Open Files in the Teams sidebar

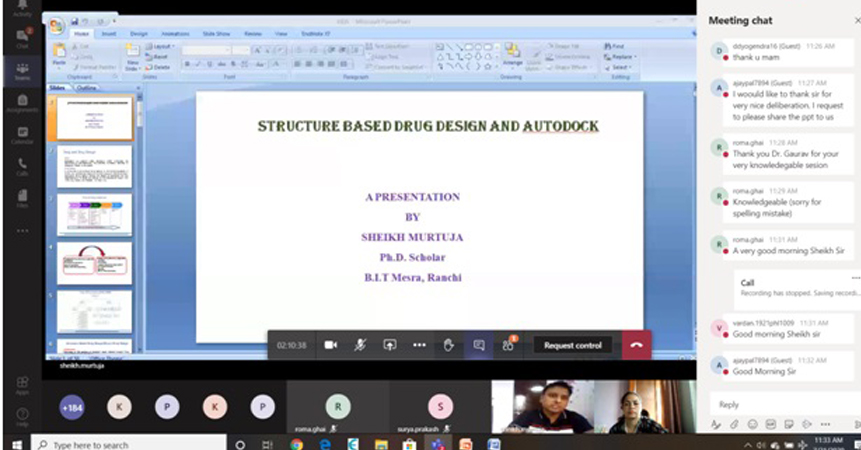(22, 199)
